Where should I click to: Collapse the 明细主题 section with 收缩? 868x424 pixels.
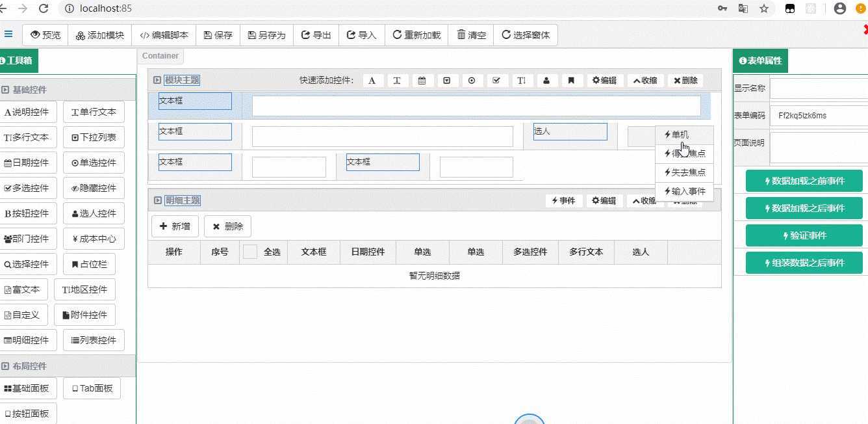pos(645,201)
